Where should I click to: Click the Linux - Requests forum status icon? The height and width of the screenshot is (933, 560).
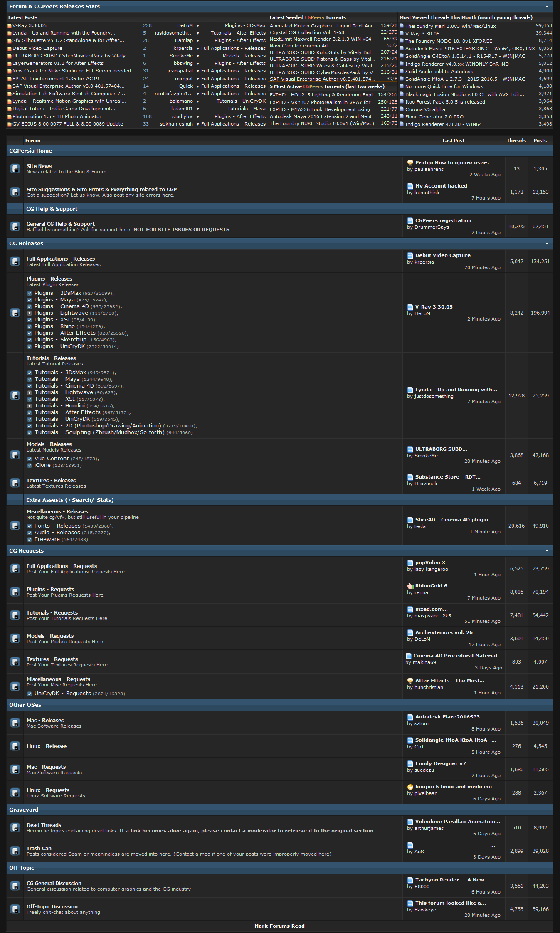pos(15,792)
